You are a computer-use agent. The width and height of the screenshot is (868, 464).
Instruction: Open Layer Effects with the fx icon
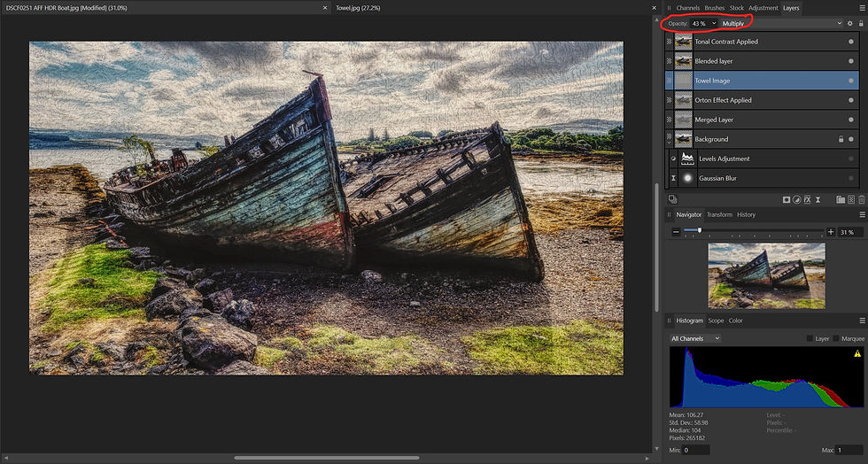pos(807,200)
